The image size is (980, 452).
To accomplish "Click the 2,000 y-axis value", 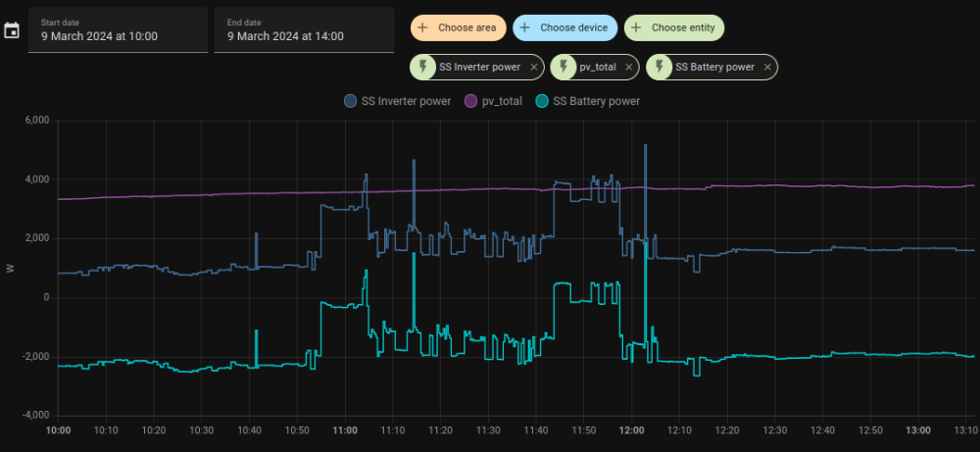I will click(x=39, y=238).
